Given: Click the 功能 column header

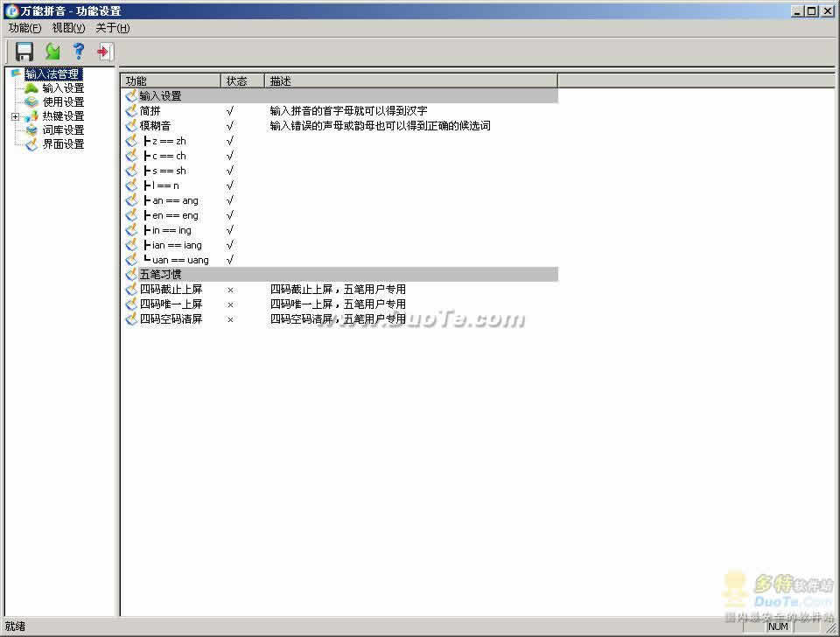Looking at the screenshot, I should coord(171,80).
